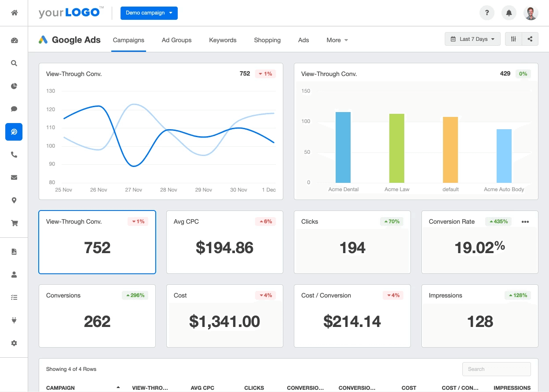Switch to the Ad Groups tab

tap(176, 40)
